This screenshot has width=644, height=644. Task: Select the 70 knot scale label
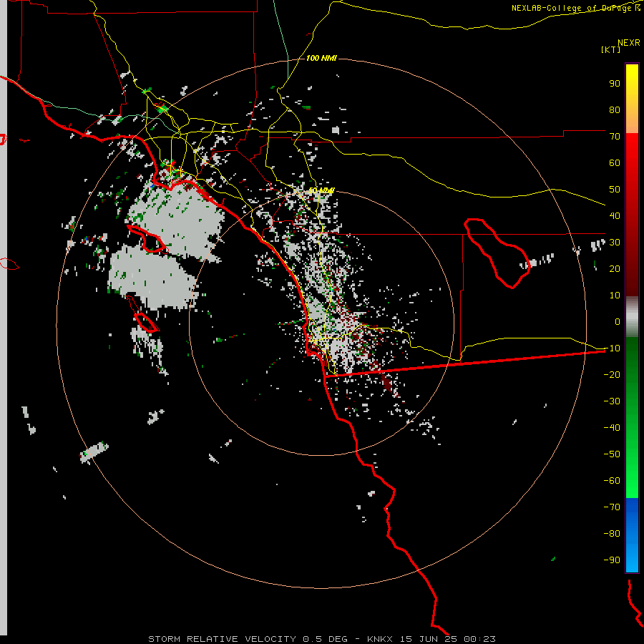point(615,137)
